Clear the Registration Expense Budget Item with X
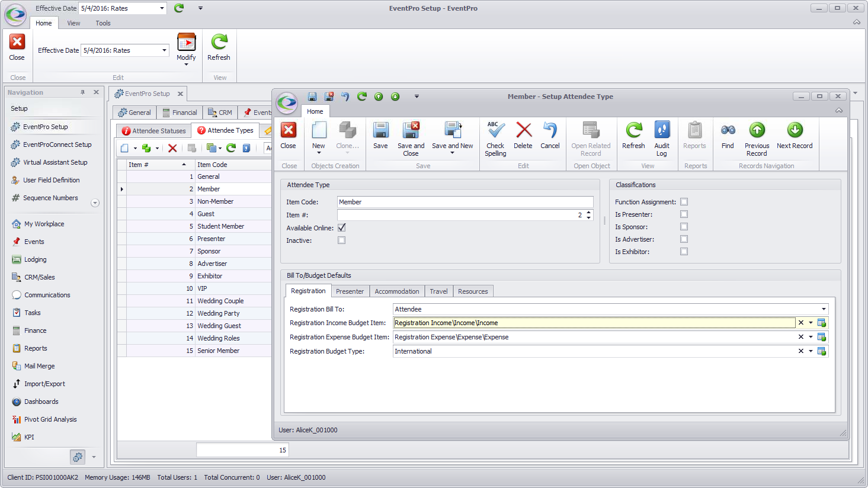 [801, 337]
